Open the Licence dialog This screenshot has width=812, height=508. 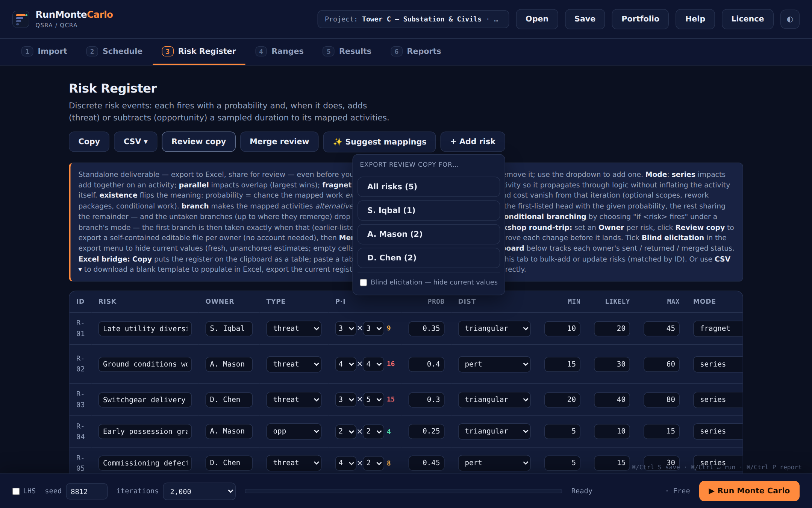(747, 19)
